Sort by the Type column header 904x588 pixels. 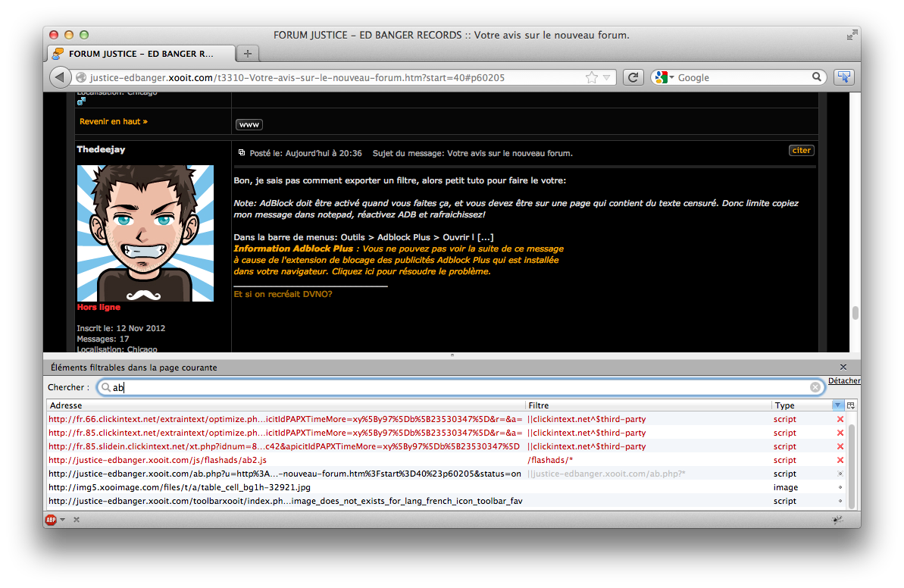[x=802, y=405]
